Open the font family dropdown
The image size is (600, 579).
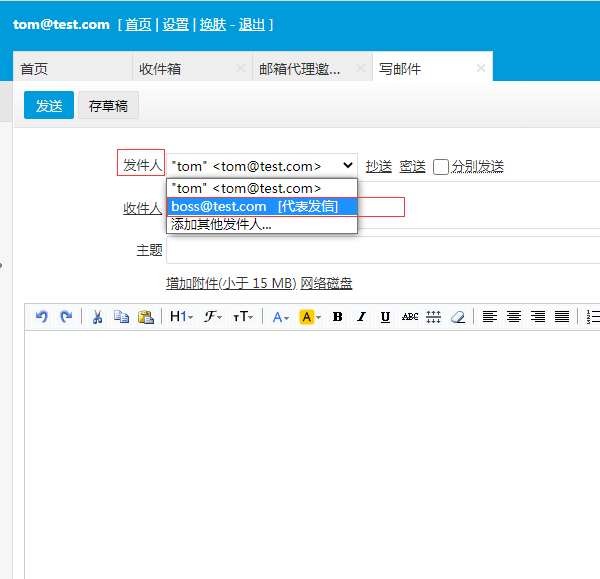213,317
